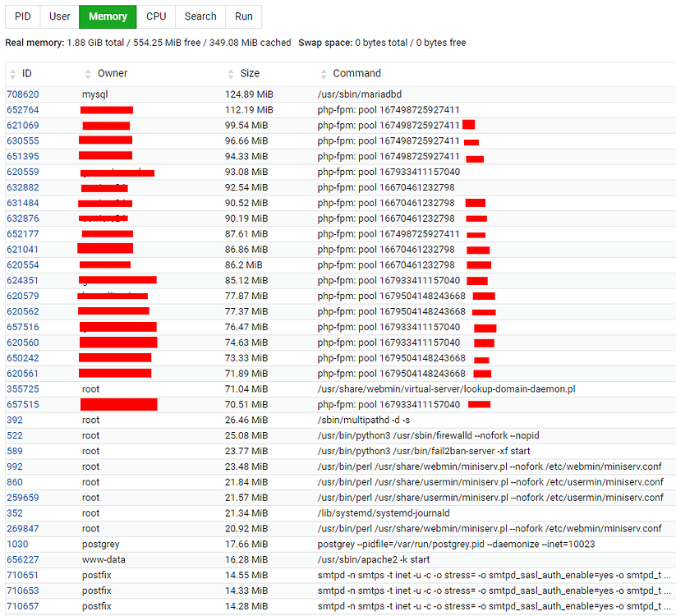
Task: Open process 352 systemd-journald
Action: click(x=15, y=513)
